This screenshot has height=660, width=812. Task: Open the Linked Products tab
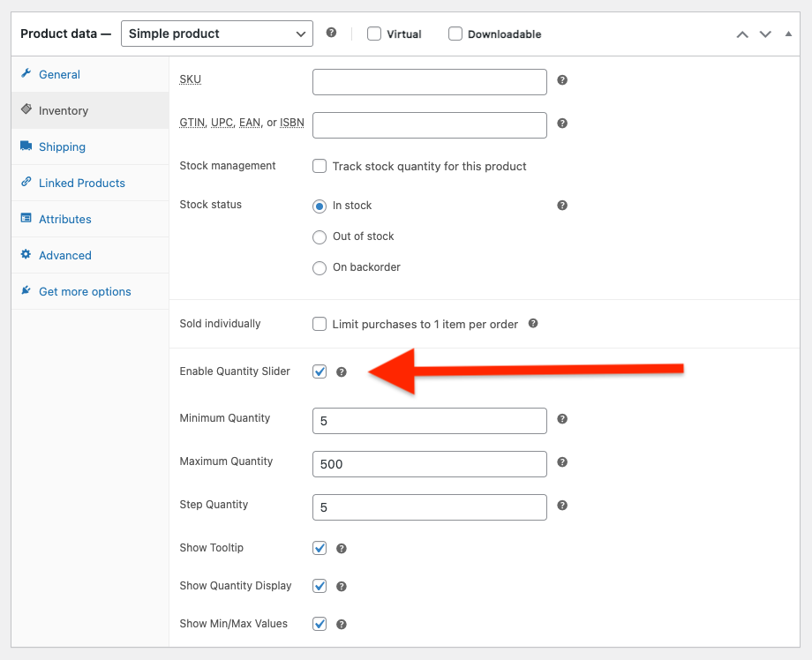(x=81, y=183)
